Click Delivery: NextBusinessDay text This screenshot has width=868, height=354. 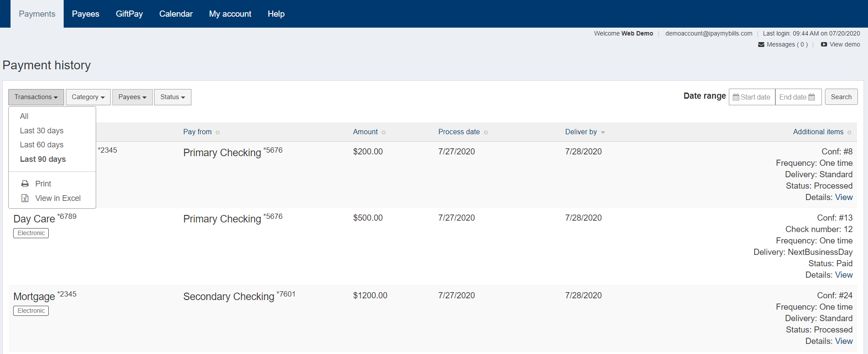coord(803,252)
